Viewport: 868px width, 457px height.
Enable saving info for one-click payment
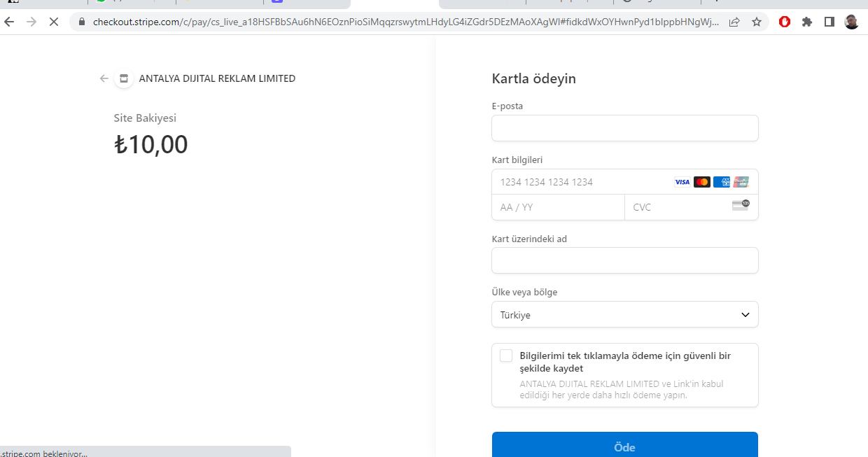click(506, 356)
